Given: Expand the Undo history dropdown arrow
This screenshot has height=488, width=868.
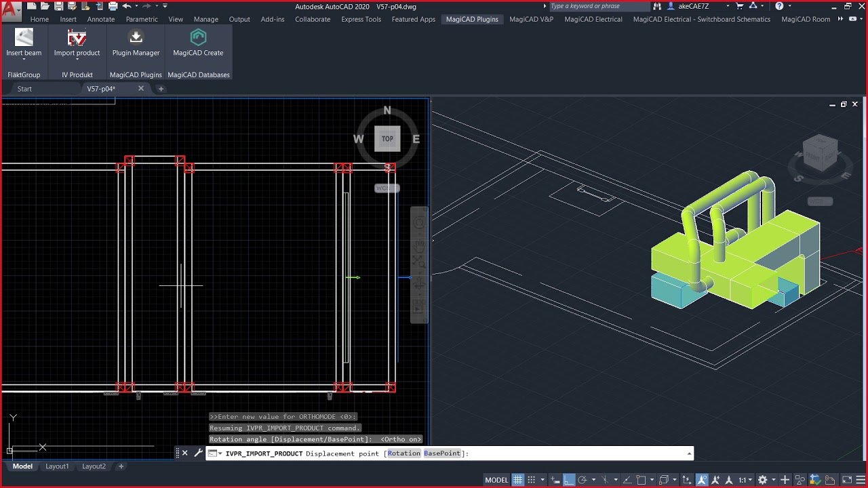Looking at the screenshot, I should [x=136, y=6].
